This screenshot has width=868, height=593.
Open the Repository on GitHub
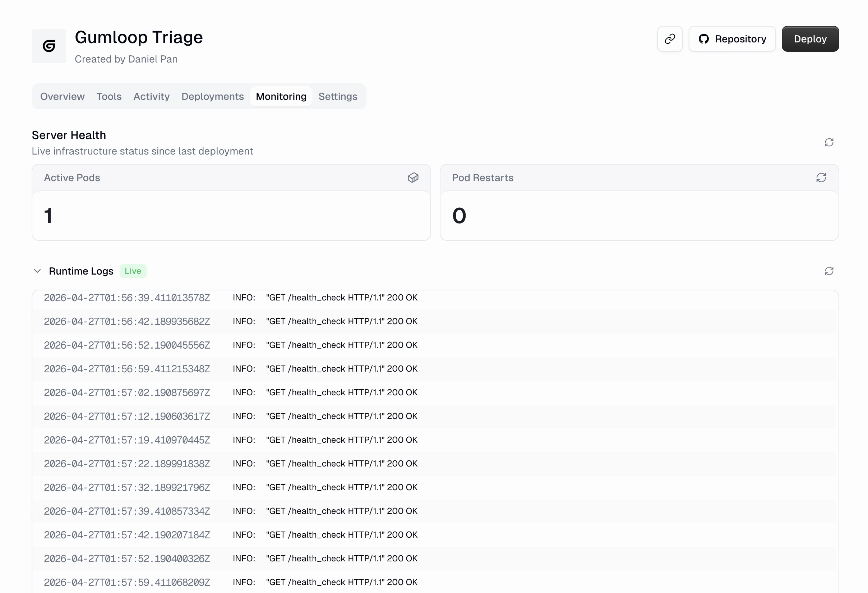(x=732, y=38)
